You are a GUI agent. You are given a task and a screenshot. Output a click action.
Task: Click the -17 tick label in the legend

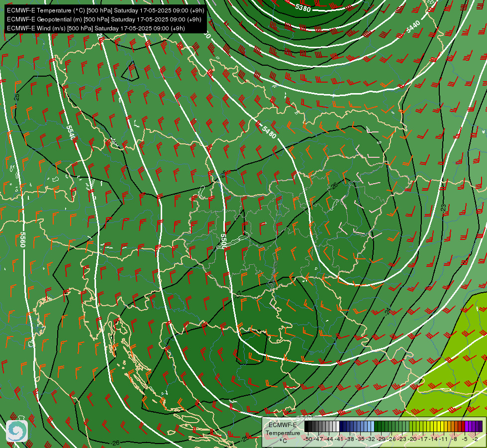(x=423, y=440)
